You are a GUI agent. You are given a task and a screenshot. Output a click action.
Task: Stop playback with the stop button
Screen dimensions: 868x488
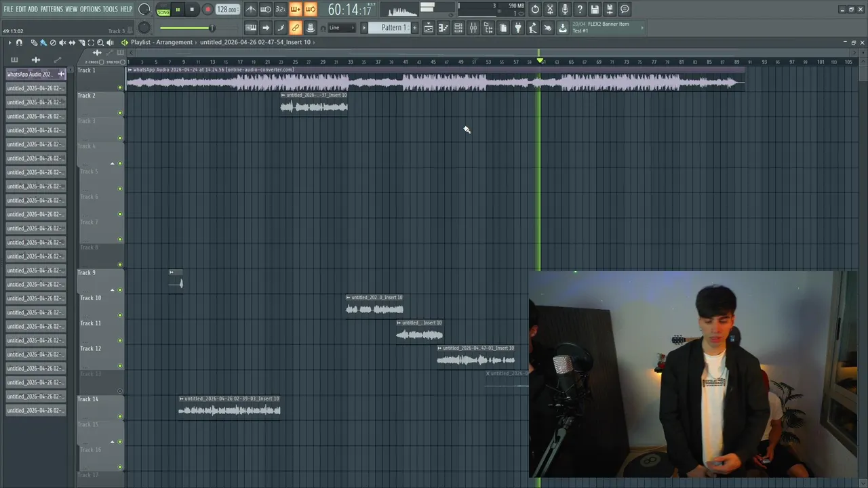pyautogui.click(x=193, y=9)
